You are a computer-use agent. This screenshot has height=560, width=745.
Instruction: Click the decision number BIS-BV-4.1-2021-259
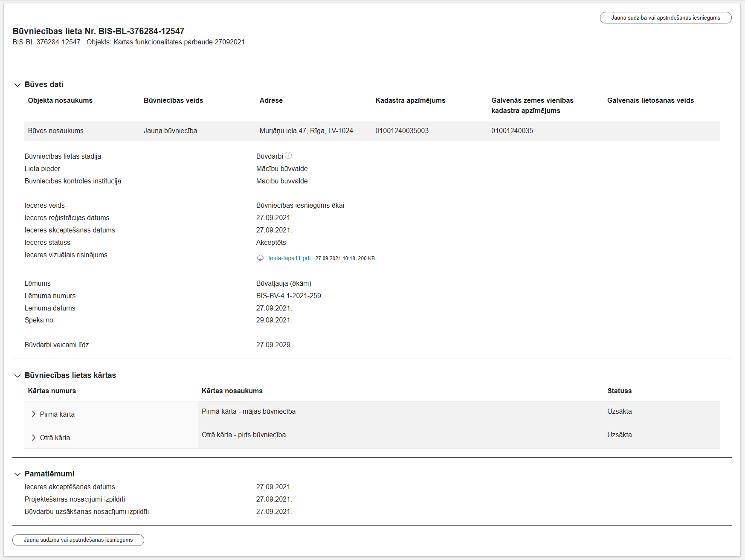288,296
